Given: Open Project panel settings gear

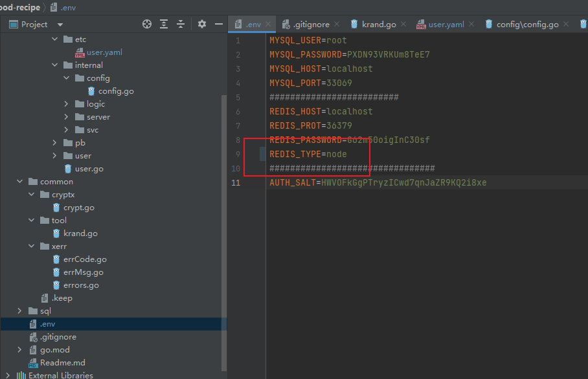Looking at the screenshot, I should point(202,23).
